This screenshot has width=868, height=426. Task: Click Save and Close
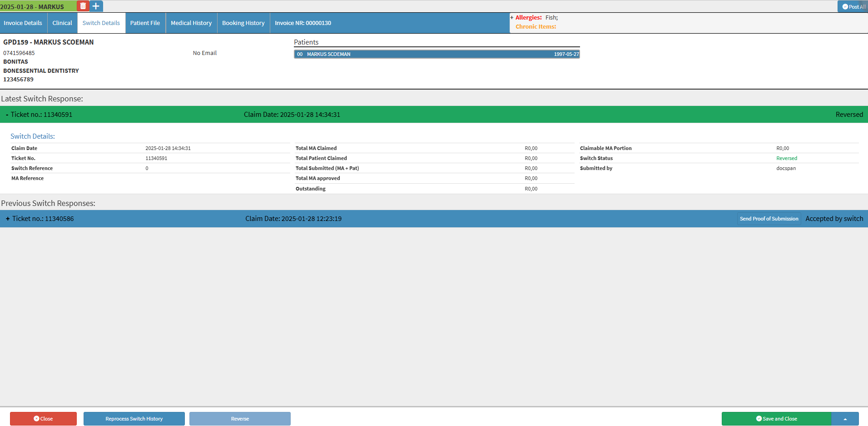776,419
